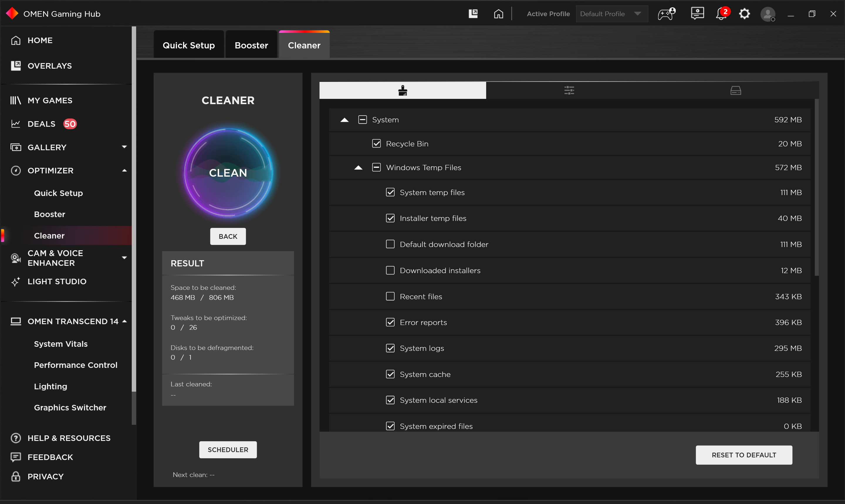Toggle the System group checkbox
845x504 pixels.
pos(362,120)
